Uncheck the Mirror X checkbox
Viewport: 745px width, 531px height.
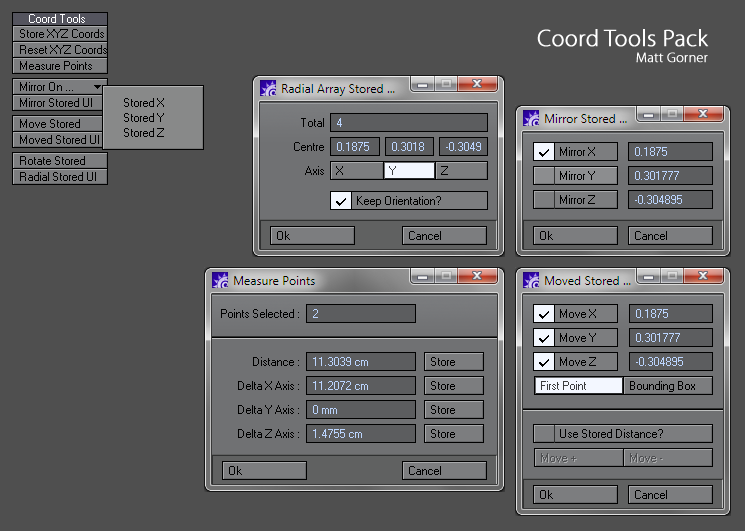[544, 152]
